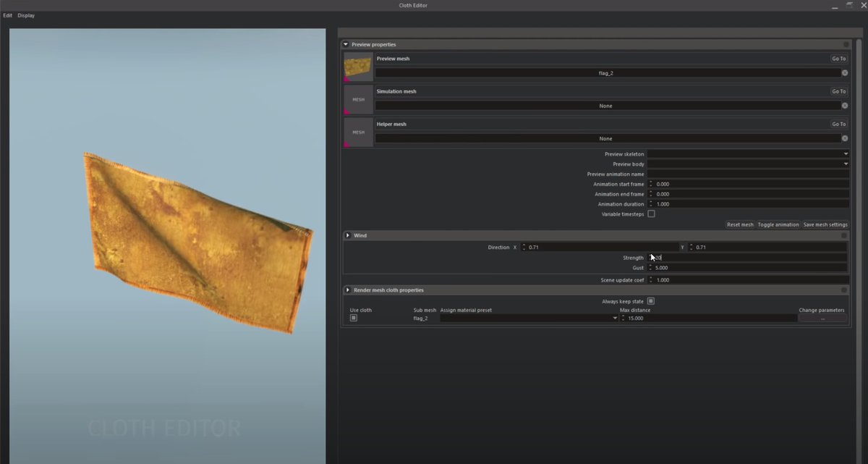Clear the Preview mesh flag_2 field

(845, 73)
